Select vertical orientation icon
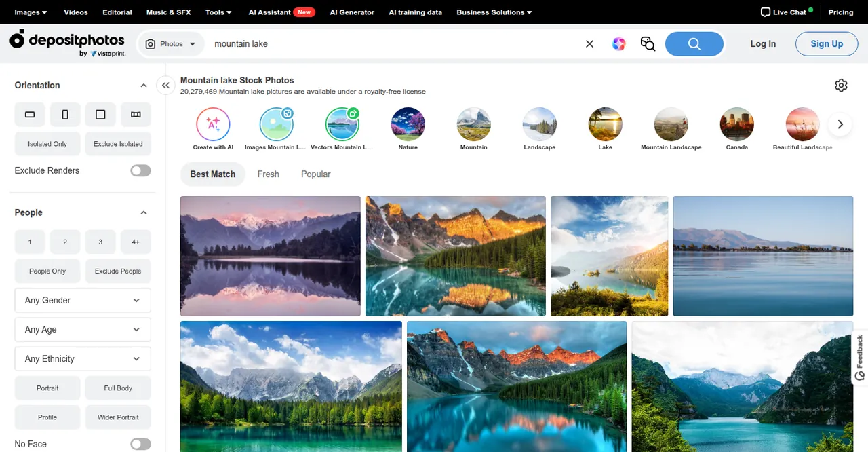Image resolution: width=868 pixels, height=452 pixels. [65, 115]
